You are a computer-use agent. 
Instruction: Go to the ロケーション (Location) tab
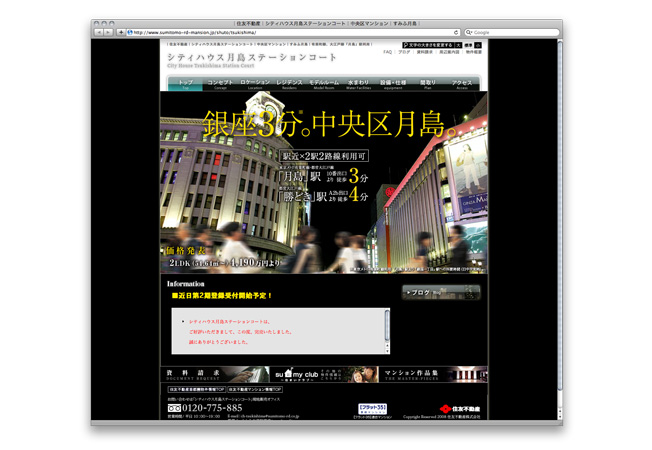click(254, 84)
